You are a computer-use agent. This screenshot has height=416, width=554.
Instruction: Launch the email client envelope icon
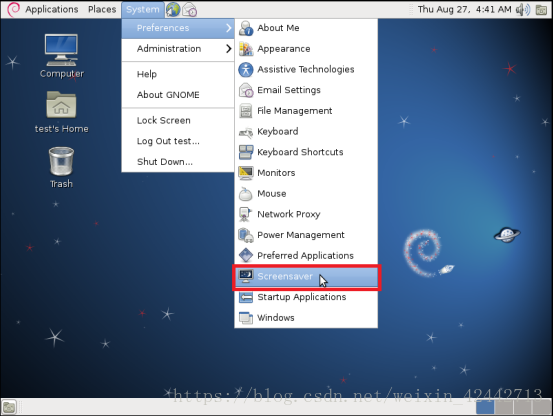point(190,10)
